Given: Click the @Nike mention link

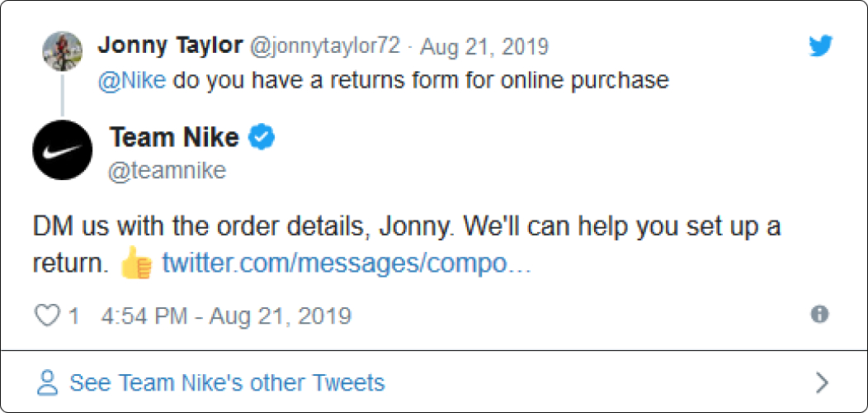Looking at the screenshot, I should (x=132, y=80).
